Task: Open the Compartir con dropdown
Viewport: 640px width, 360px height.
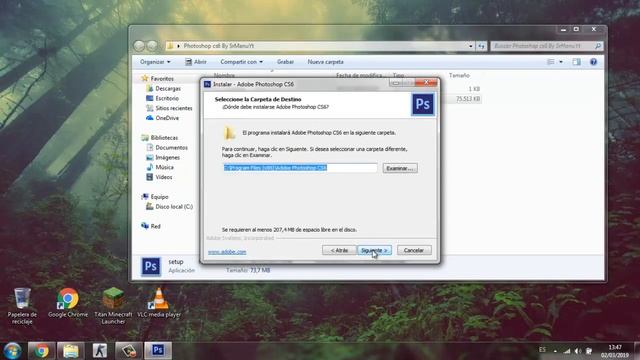Action: 242,62
